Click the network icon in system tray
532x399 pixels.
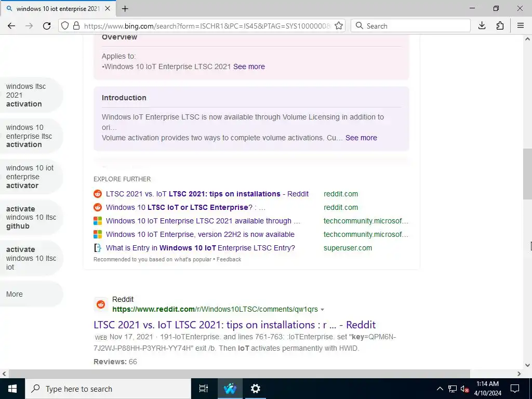click(453, 389)
